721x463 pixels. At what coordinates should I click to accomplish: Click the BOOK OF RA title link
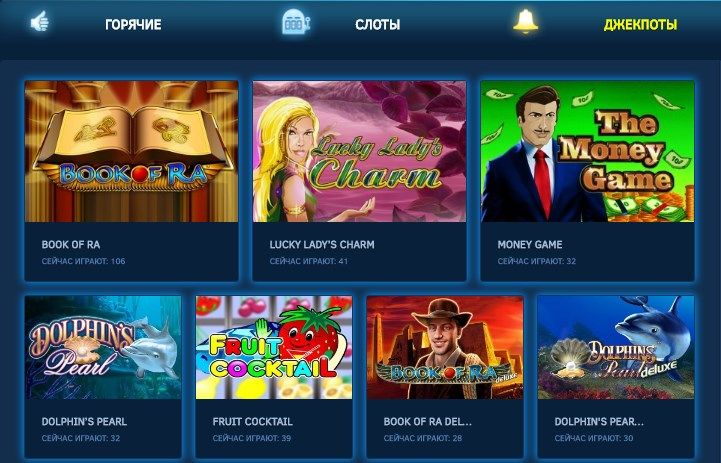(71, 245)
